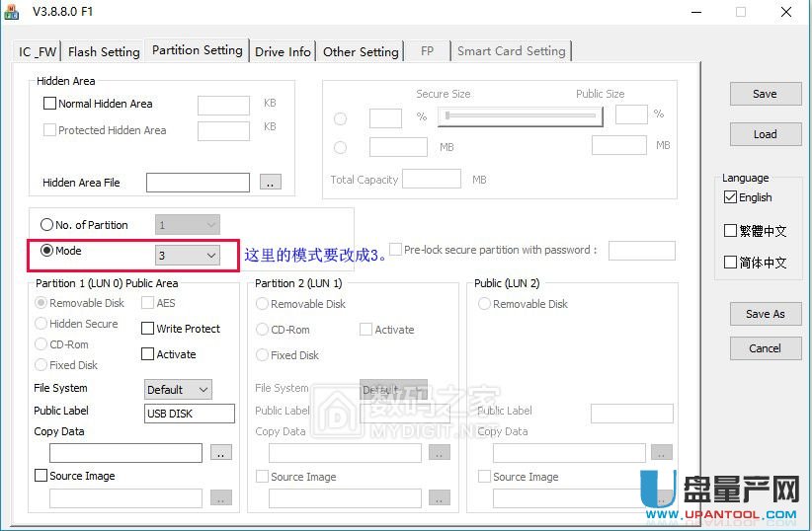Click the Hidden Area File text field
The height and width of the screenshot is (531, 812).
(x=198, y=183)
